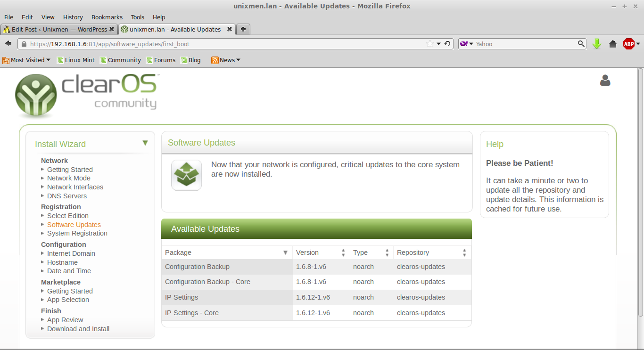644x350 pixels.
Task: Click the browser back arrow button
Action: pyautogui.click(x=8, y=44)
